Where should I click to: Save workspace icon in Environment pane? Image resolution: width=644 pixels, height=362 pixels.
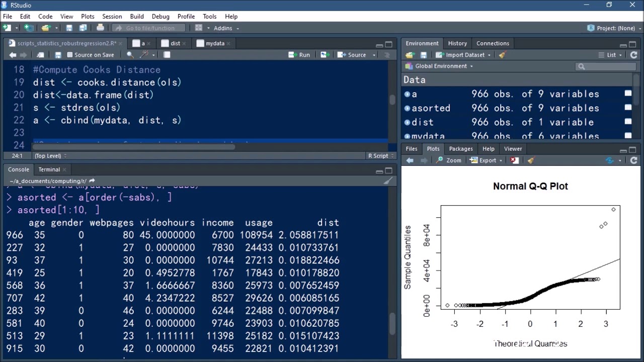pos(424,55)
